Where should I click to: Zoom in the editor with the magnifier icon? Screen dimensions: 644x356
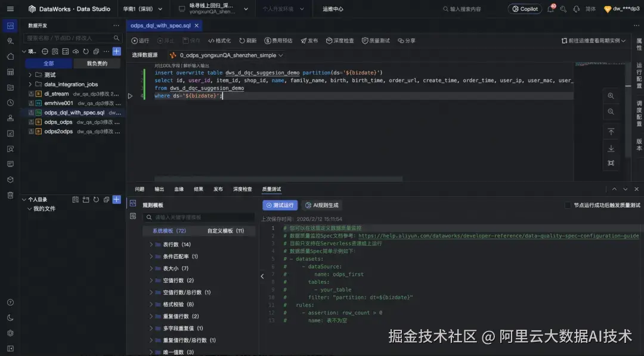click(611, 96)
